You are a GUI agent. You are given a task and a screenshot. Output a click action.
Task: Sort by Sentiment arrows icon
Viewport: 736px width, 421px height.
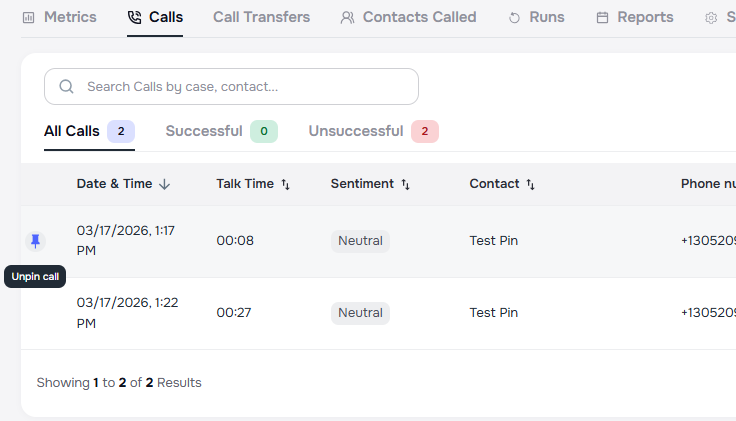(x=405, y=184)
